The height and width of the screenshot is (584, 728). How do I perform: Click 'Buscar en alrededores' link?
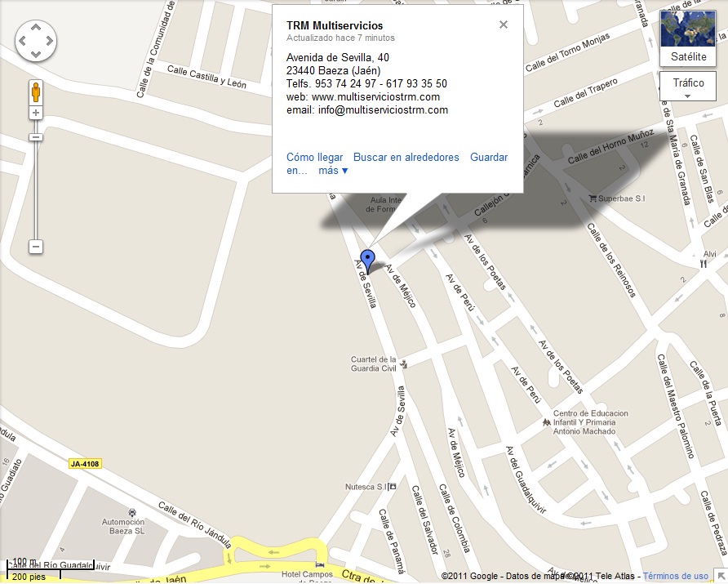406,157
